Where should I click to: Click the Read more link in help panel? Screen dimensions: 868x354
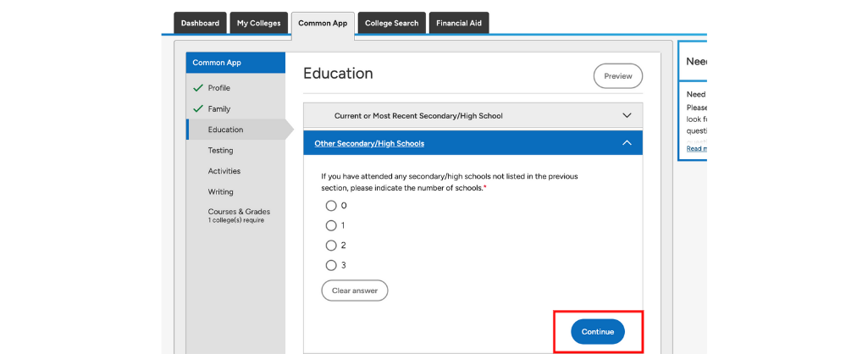click(696, 148)
